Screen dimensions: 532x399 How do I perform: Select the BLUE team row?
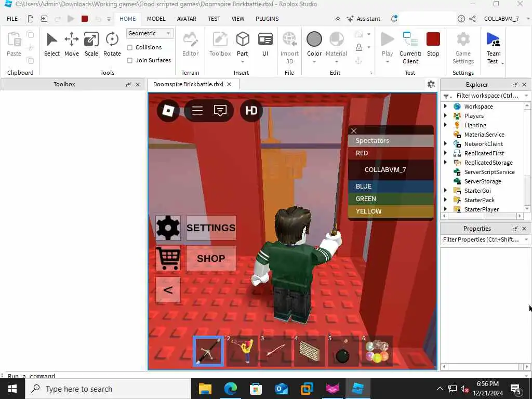click(x=391, y=187)
